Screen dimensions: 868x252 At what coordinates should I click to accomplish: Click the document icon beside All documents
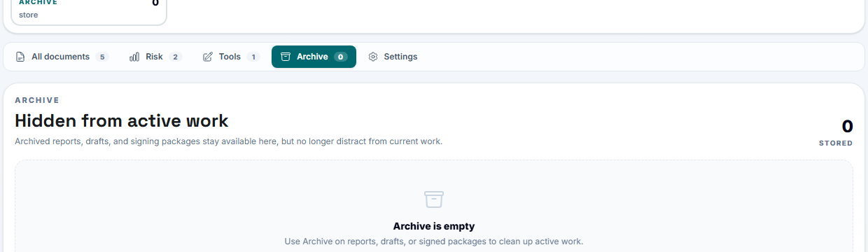20,57
